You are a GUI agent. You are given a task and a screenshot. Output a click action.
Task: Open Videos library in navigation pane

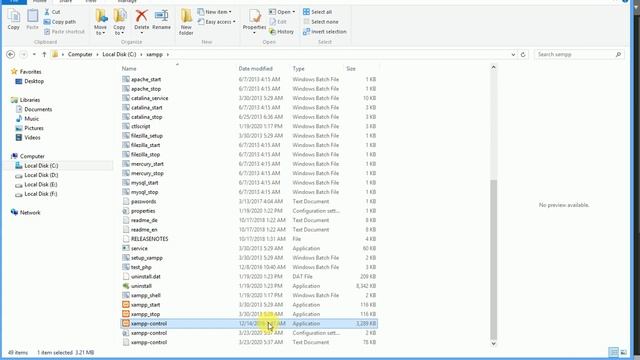(28, 138)
